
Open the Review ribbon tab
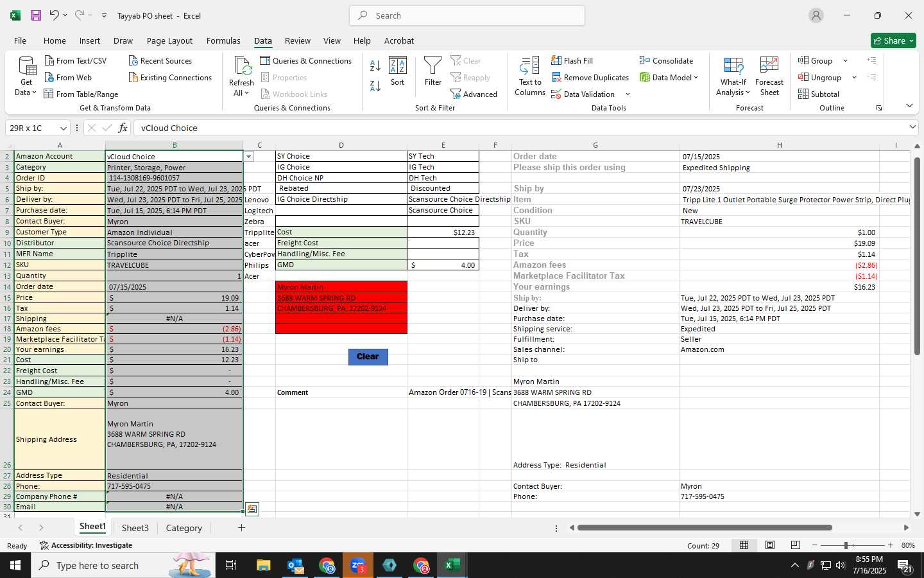(297, 40)
